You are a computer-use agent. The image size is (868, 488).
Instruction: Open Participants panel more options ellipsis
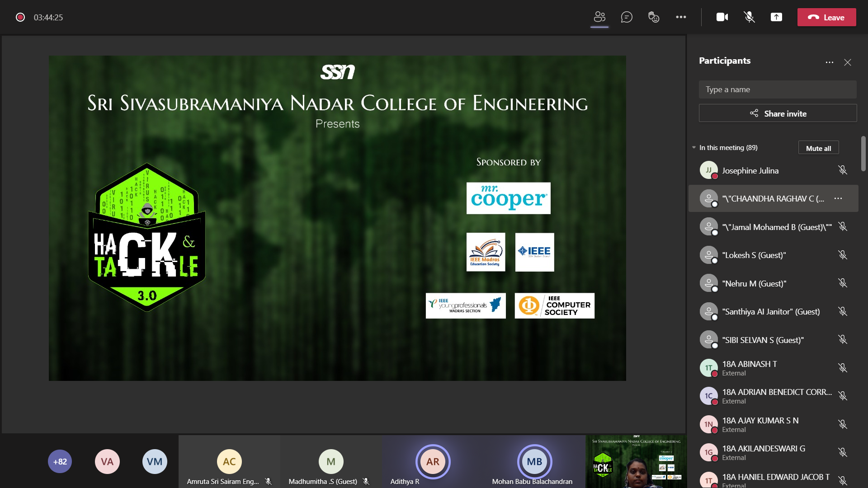click(x=829, y=62)
